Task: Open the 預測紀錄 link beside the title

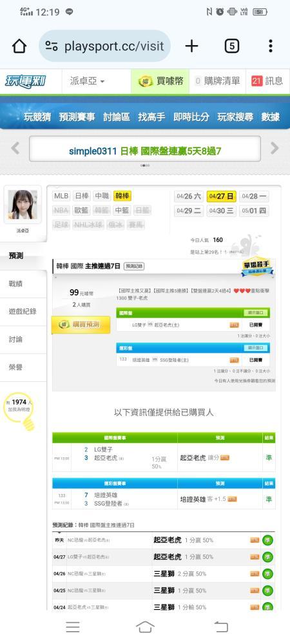Action: point(134,266)
